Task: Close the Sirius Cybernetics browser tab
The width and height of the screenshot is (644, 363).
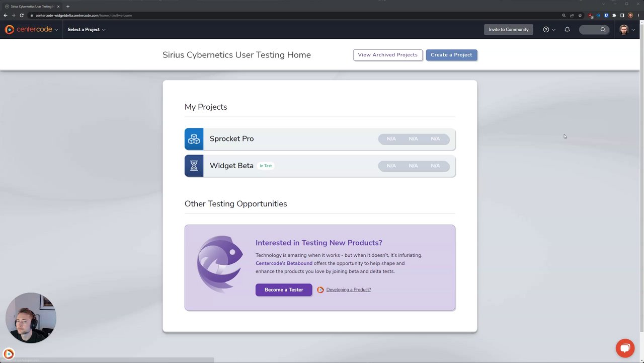Action: point(58,7)
